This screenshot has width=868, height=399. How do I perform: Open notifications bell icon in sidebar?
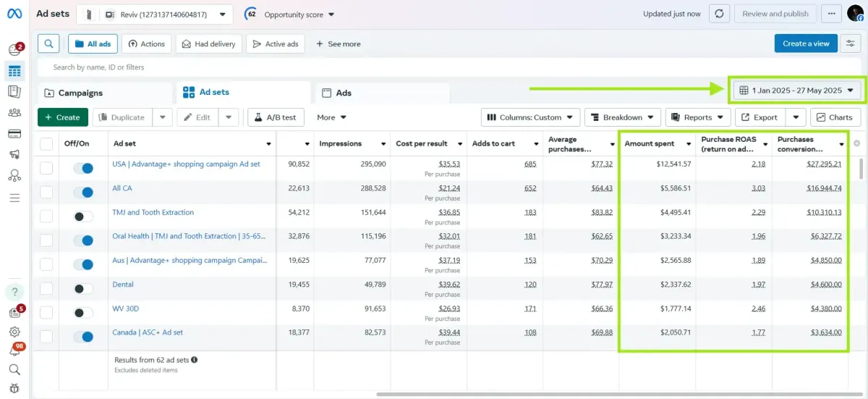tap(14, 351)
